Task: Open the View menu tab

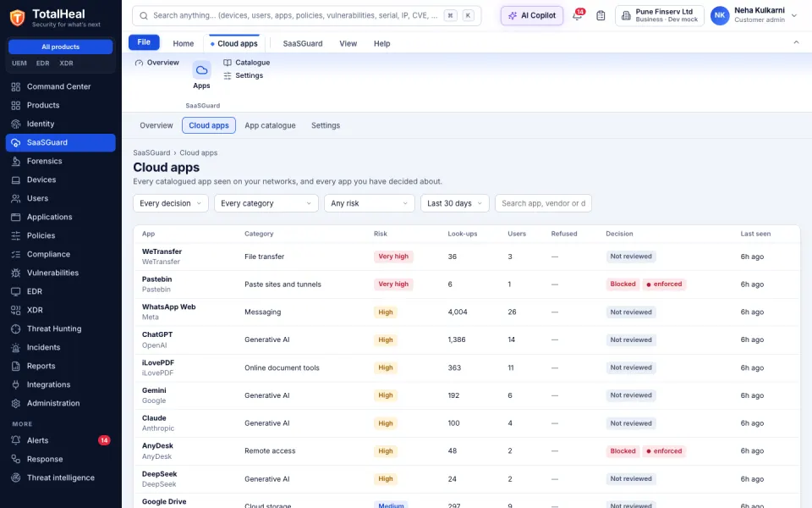Action: [x=348, y=43]
